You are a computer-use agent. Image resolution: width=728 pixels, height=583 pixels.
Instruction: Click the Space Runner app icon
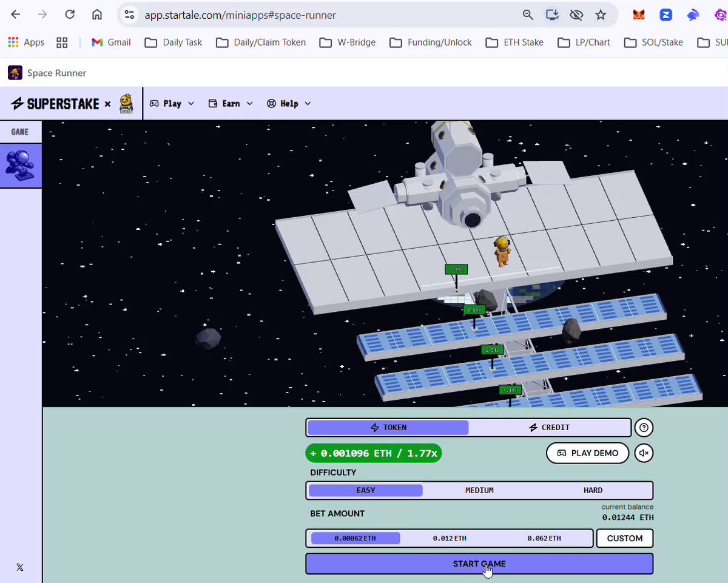click(15, 73)
